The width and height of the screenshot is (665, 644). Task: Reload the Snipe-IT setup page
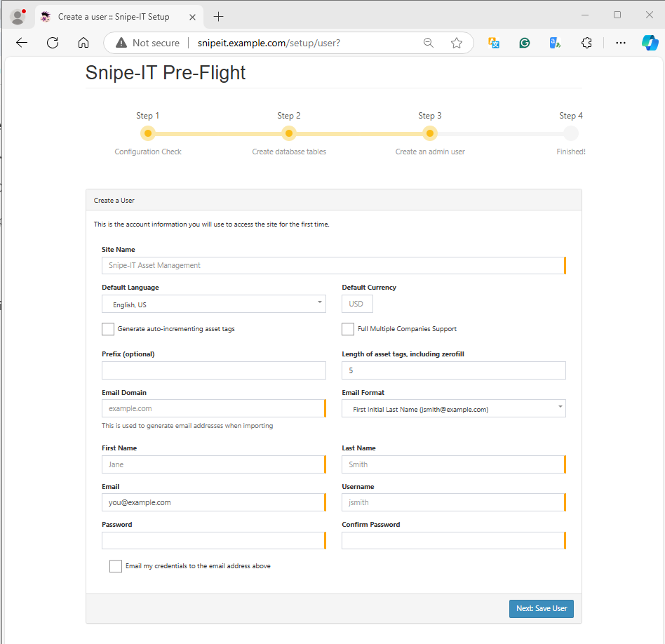tap(53, 42)
